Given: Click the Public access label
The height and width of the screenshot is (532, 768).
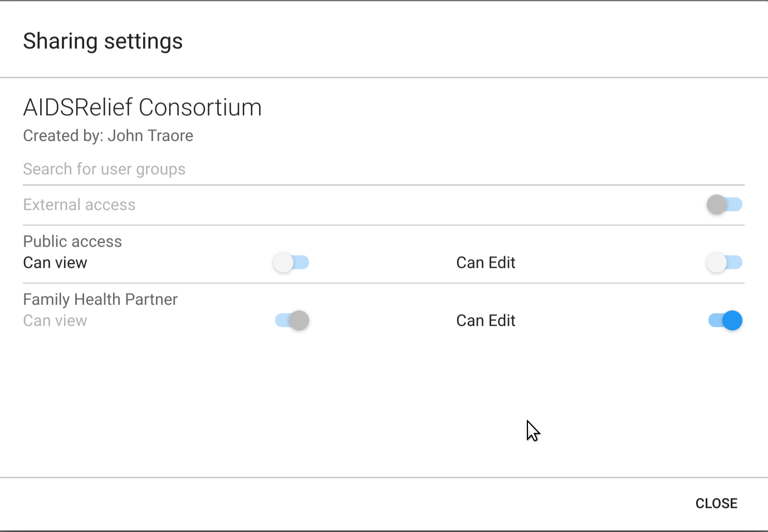Looking at the screenshot, I should coord(72,241).
